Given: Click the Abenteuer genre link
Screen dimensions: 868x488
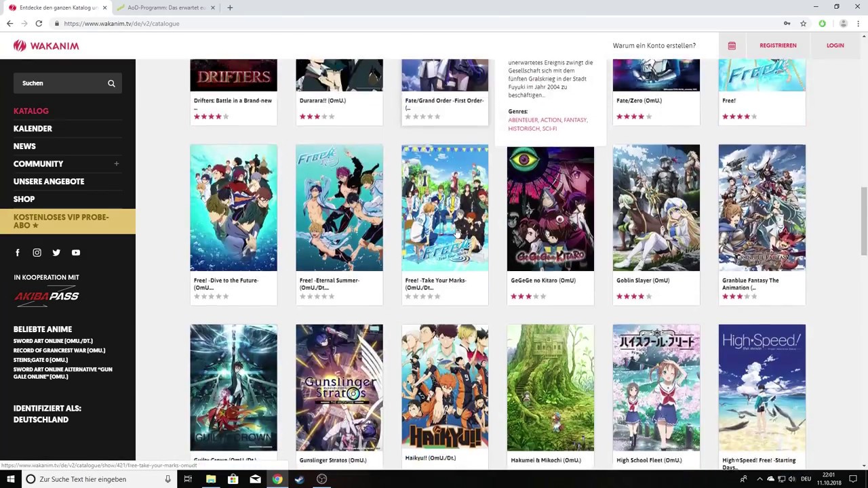Looking at the screenshot, I should 523,120.
